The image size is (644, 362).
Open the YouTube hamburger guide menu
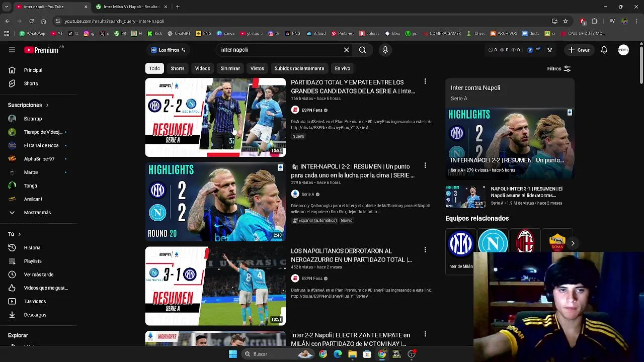(12, 50)
